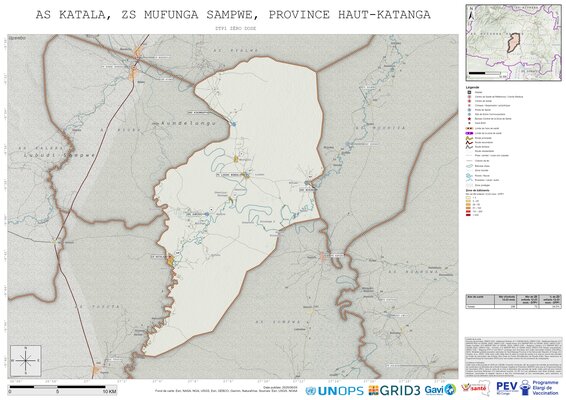Click the north arrow in the inset map
The image size is (566, 400).
[x=471, y=14]
